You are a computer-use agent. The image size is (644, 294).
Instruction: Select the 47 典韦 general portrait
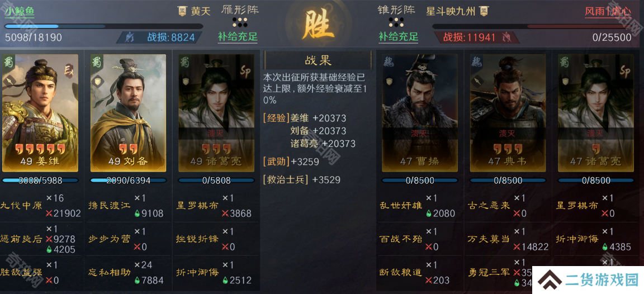pos(508,113)
